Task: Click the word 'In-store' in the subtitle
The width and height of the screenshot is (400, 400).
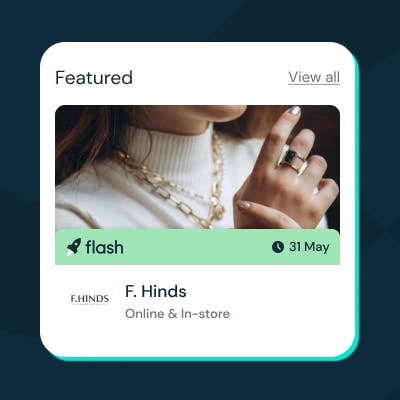Action: pos(205,314)
